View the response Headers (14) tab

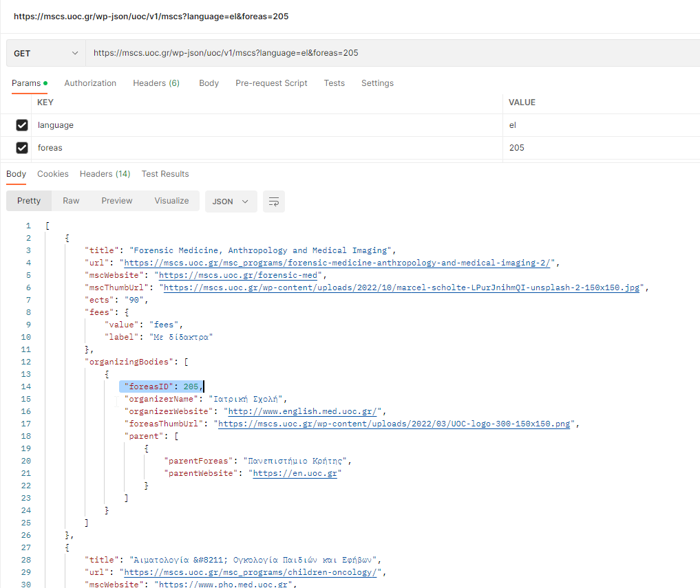105,174
